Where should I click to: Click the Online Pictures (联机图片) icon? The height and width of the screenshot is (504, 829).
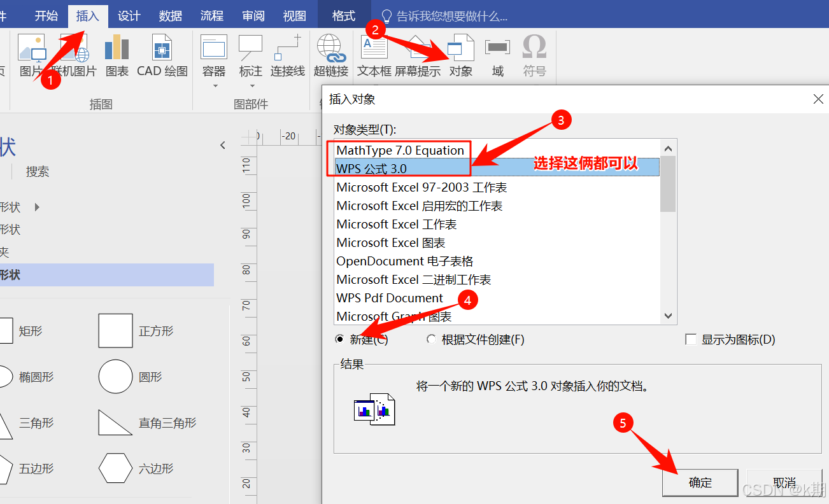pyautogui.click(x=74, y=48)
